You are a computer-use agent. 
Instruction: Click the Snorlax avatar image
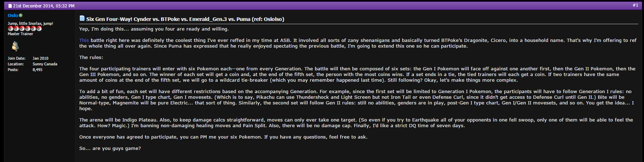click(15, 46)
